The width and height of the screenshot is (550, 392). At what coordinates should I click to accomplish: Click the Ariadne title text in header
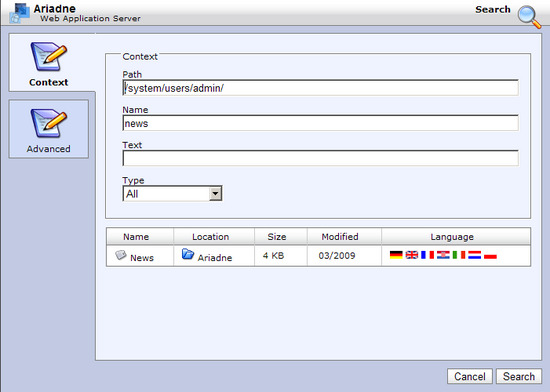tap(55, 8)
